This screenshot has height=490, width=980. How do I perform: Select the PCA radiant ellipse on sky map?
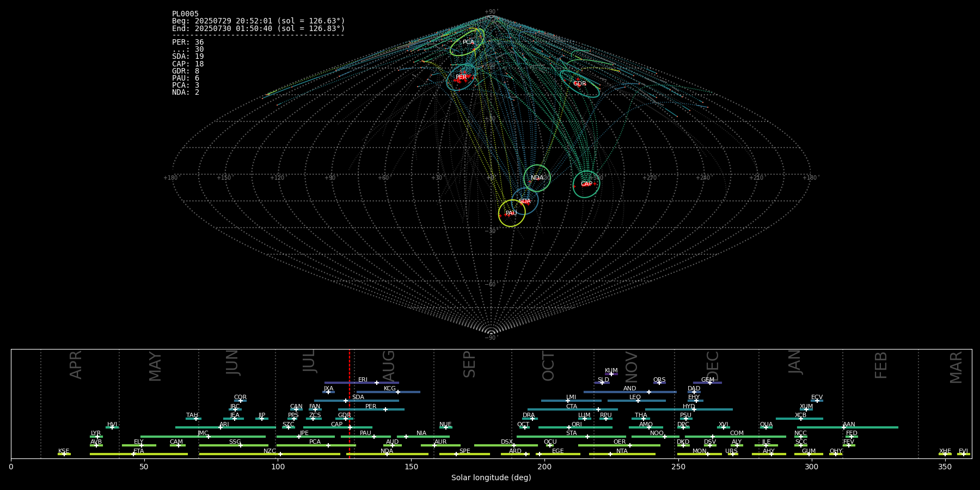pyautogui.click(x=467, y=42)
